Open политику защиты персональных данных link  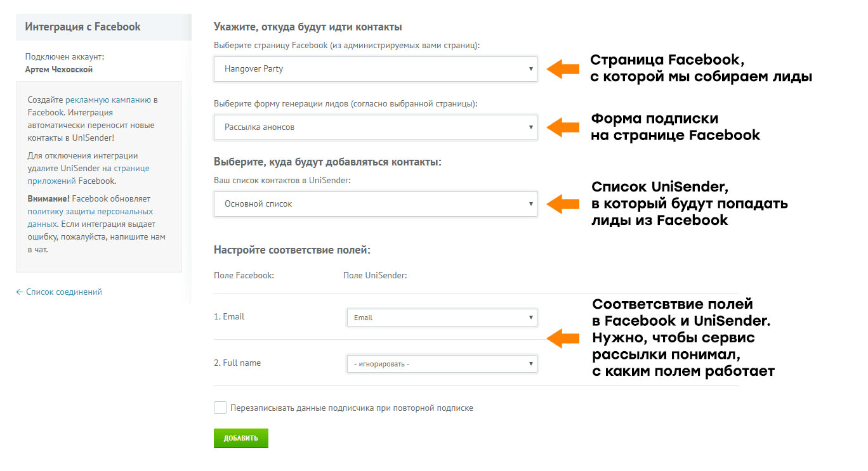point(90,217)
